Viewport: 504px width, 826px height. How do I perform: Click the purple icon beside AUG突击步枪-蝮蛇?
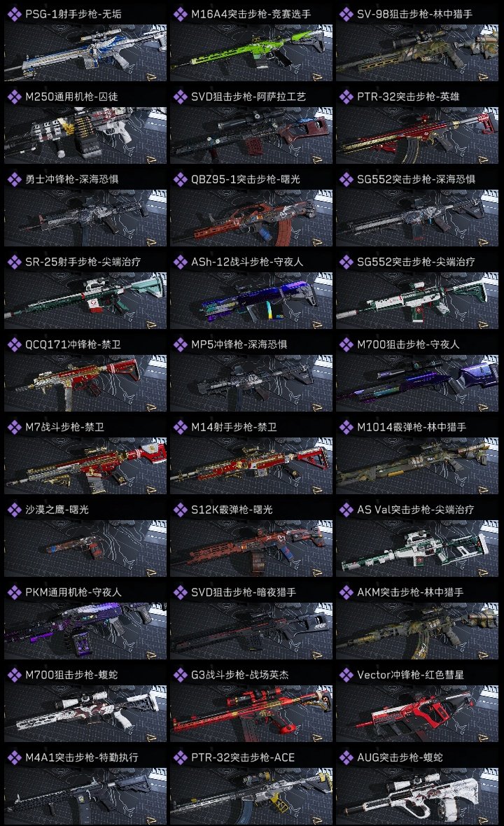coord(346,757)
